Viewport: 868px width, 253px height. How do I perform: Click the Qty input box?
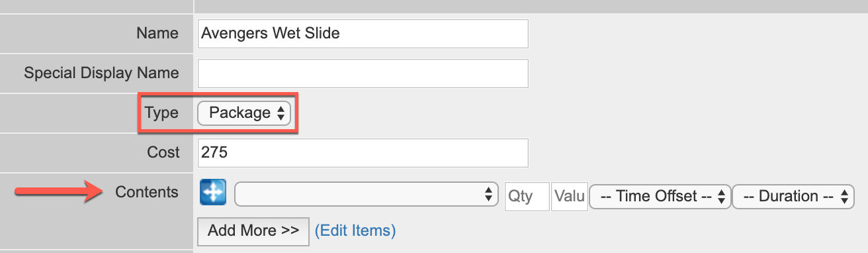tap(527, 197)
